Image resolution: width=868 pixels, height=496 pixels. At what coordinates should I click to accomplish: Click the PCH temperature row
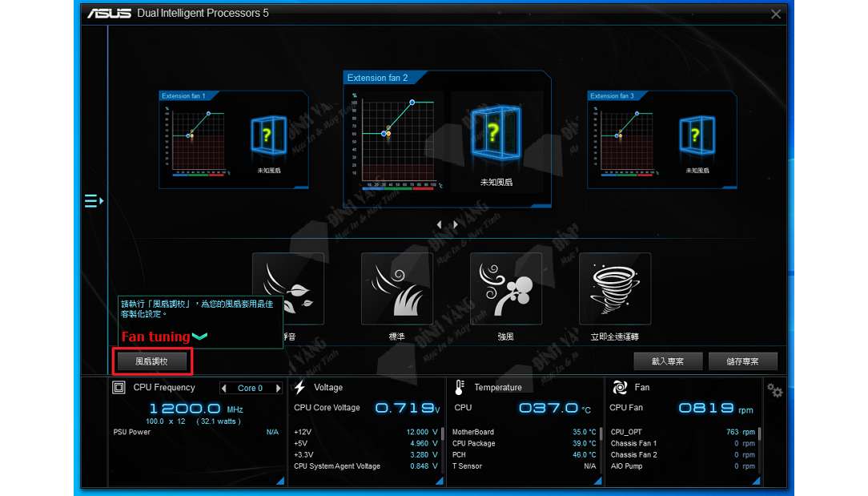click(x=524, y=454)
